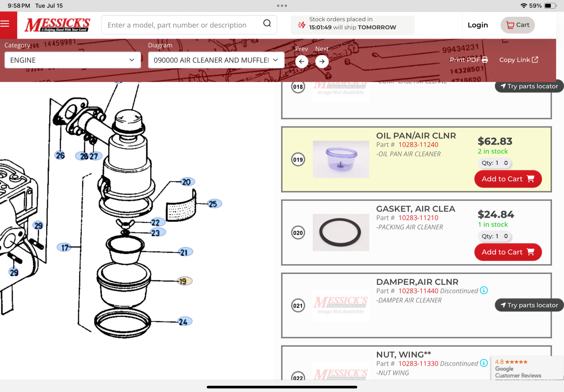Open the oil pan product thumbnail
The width and height of the screenshot is (564, 392).
point(341,159)
